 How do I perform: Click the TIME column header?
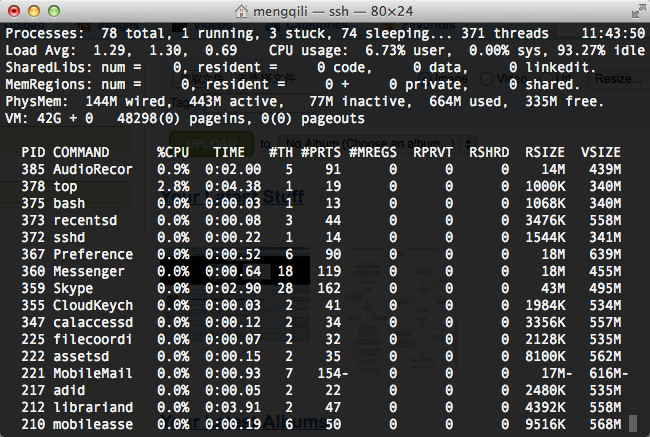(229, 152)
